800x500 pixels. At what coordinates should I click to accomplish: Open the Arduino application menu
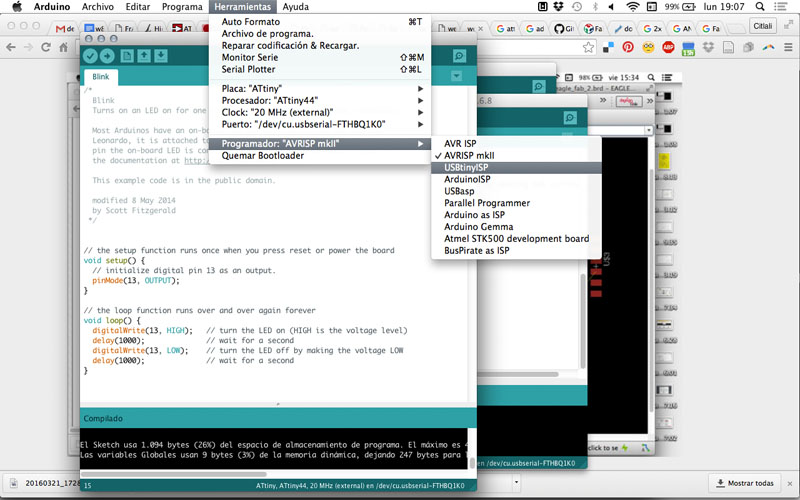point(52,7)
